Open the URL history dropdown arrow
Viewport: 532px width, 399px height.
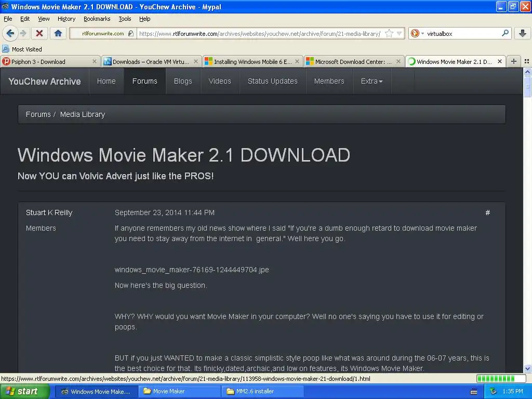400,33
